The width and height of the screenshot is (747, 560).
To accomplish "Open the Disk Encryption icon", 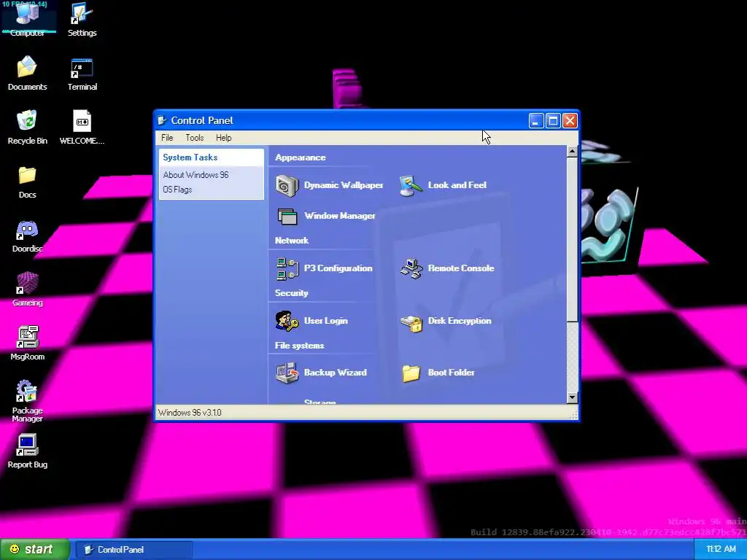I will pyautogui.click(x=411, y=322).
